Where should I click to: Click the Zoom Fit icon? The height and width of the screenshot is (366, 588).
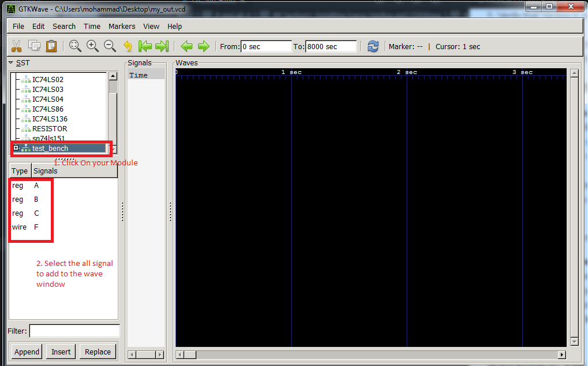pos(75,46)
